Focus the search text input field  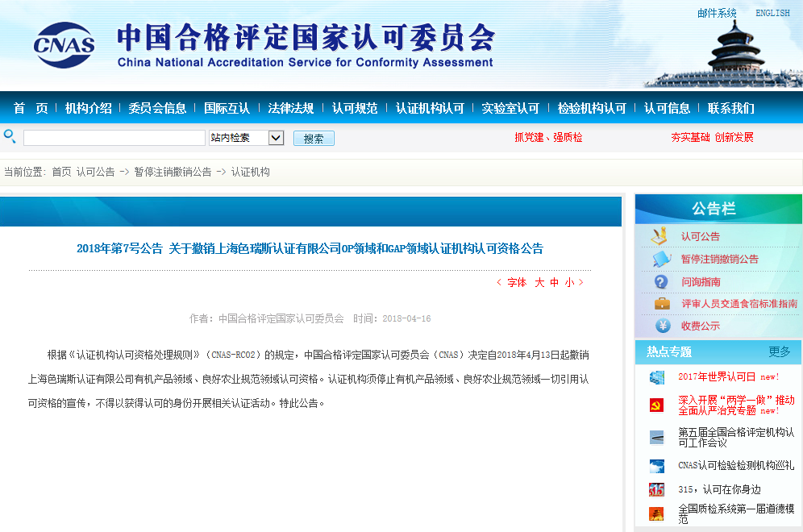click(x=114, y=138)
